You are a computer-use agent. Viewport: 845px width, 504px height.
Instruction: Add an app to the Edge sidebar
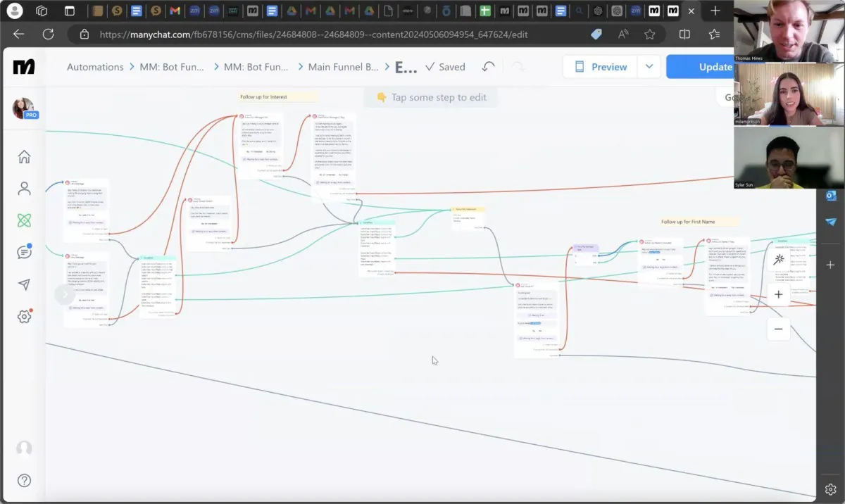(830, 265)
